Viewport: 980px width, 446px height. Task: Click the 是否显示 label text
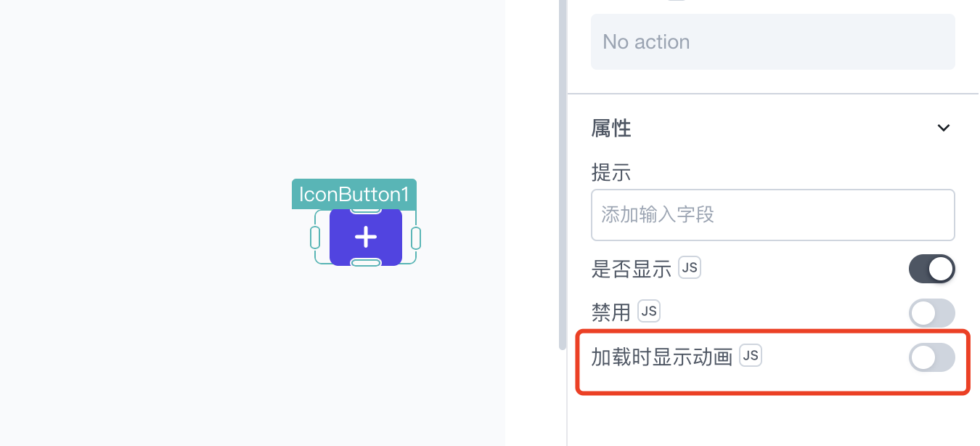[x=632, y=269]
